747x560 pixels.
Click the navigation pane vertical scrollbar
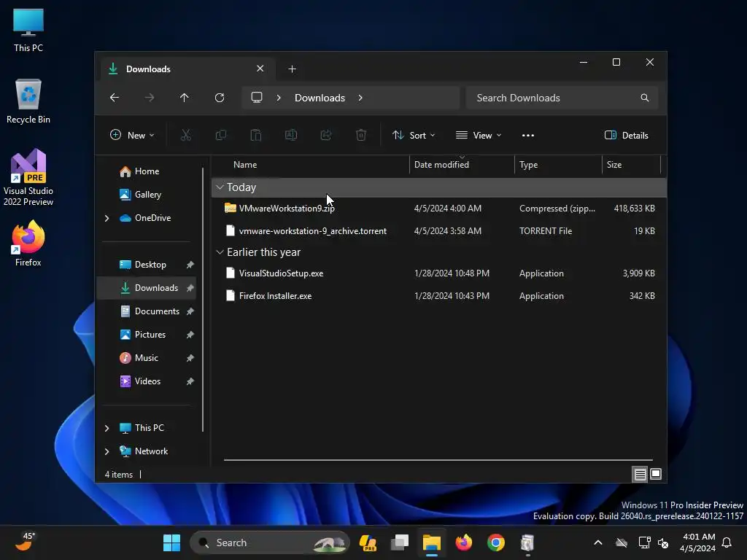[x=203, y=300]
